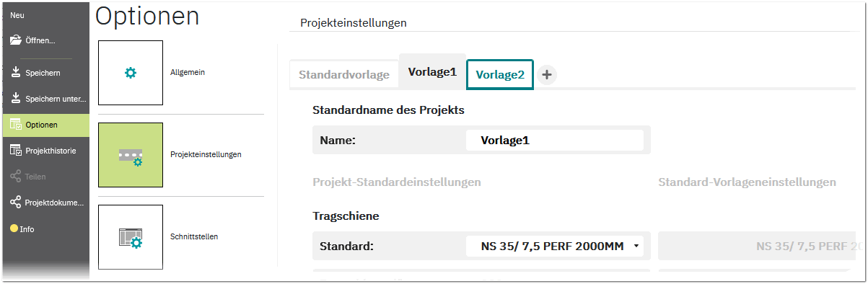Open Projekthistorie via its icon
Viewport: 868px width, 284px height.
click(x=15, y=151)
